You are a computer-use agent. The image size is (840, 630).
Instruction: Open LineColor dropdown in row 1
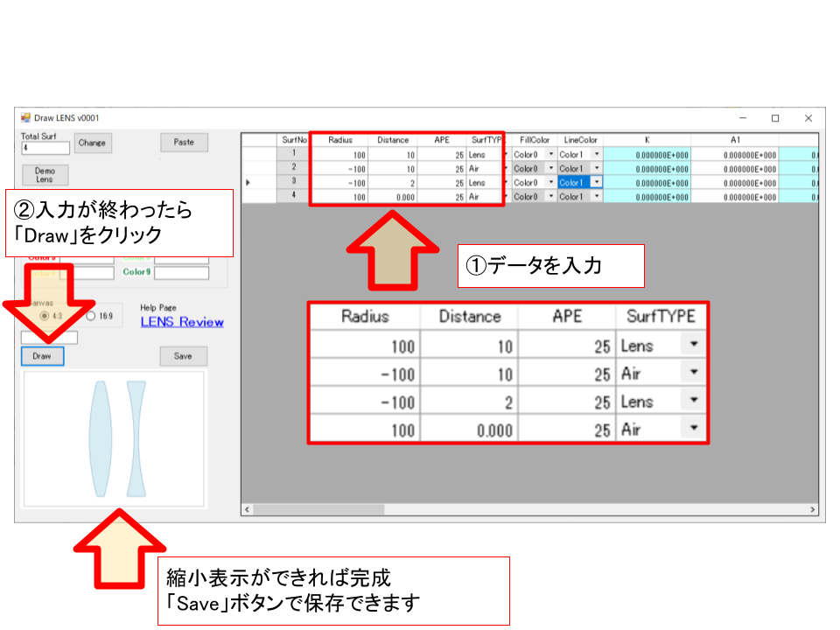(597, 154)
